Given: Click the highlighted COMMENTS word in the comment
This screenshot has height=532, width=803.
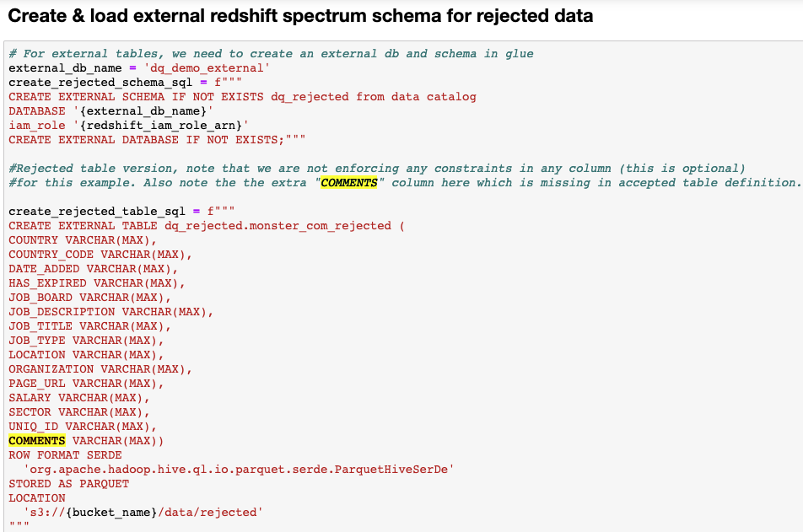Looking at the screenshot, I should 348,183.
